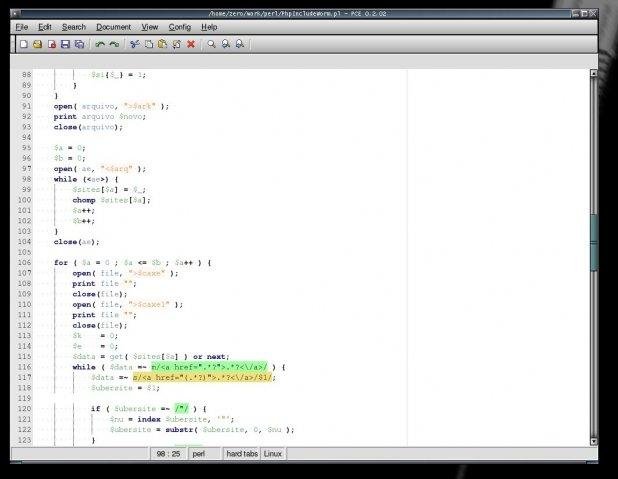Open the File menu

click(x=22, y=27)
